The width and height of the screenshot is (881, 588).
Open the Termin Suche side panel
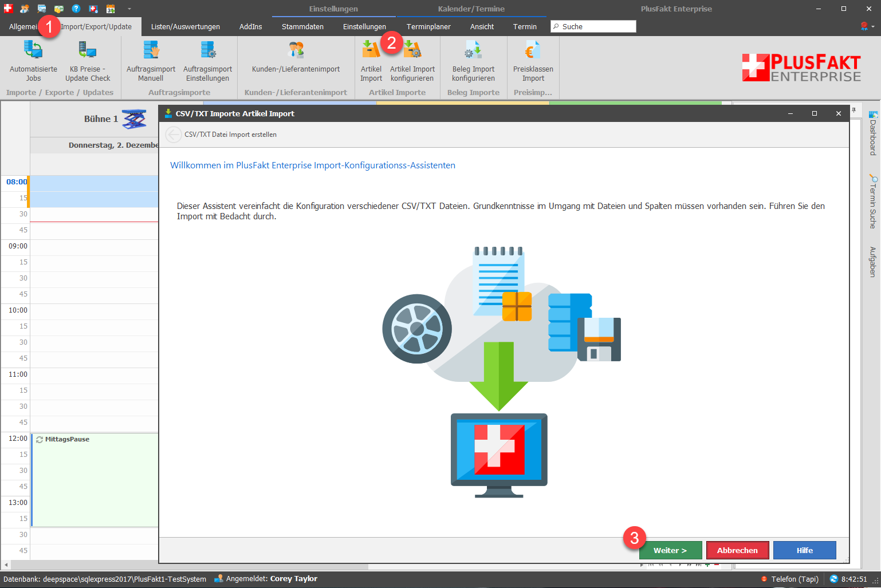pos(873,202)
